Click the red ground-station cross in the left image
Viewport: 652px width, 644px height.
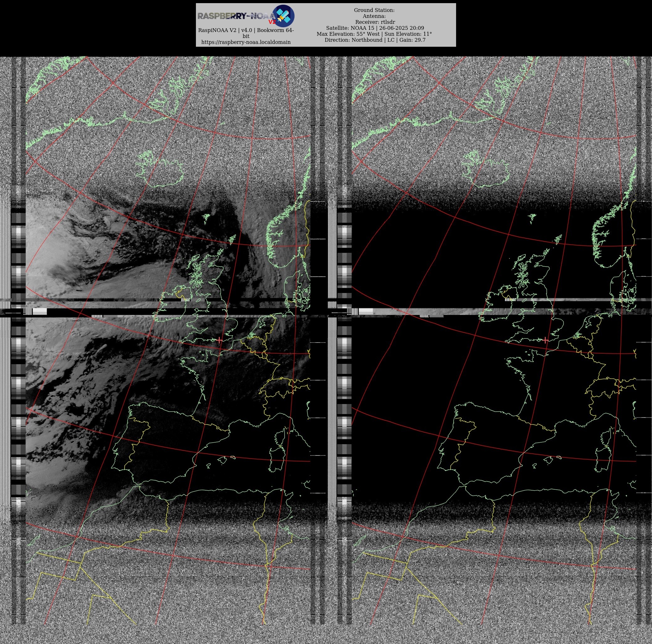219,340
